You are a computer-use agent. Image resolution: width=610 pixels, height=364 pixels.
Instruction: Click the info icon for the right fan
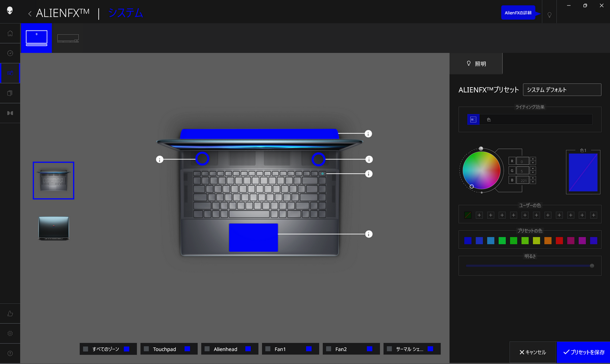pos(369,159)
